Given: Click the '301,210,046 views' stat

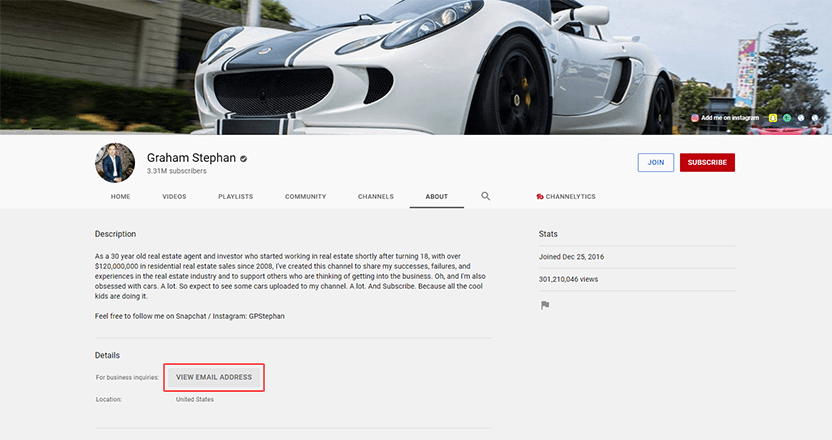Looking at the screenshot, I should 568,279.
